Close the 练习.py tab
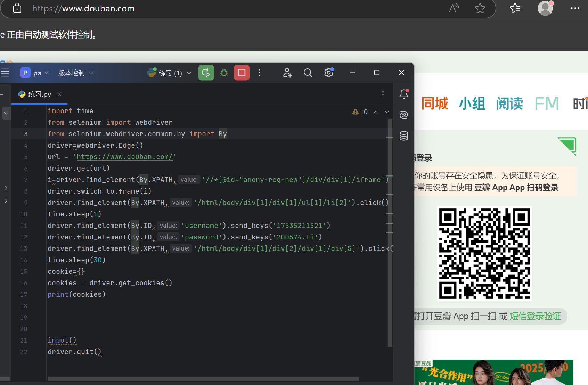 coord(59,94)
